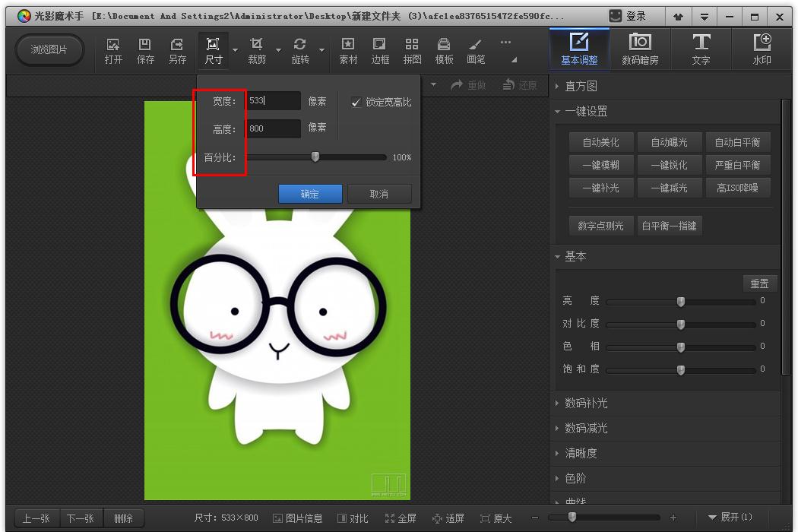Toggle the 对比 compare view
Image resolution: width=798 pixels, height=532 pixels.
(353, 518)
